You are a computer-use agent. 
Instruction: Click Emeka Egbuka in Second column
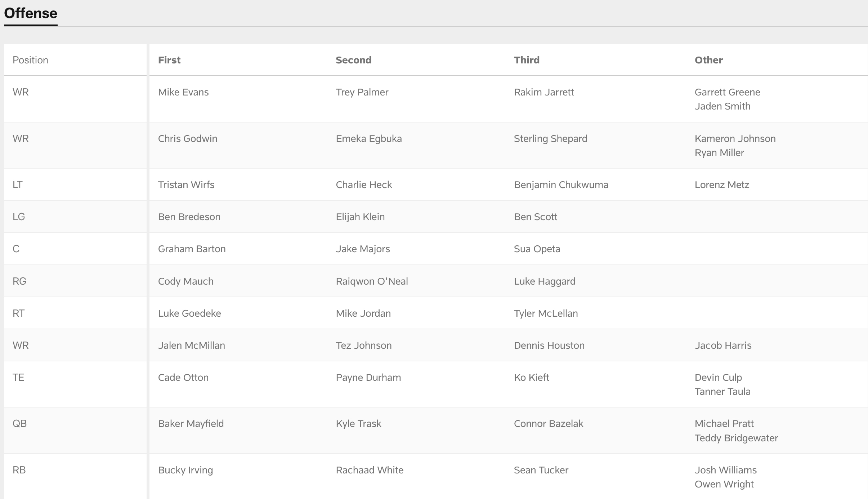coord(369,139)
